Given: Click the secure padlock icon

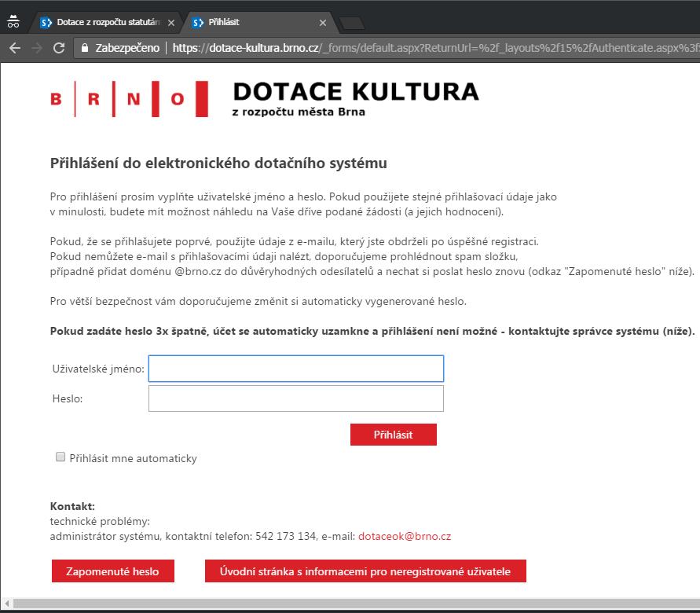Looking at the screenshot, I should (x=84, y=48).
